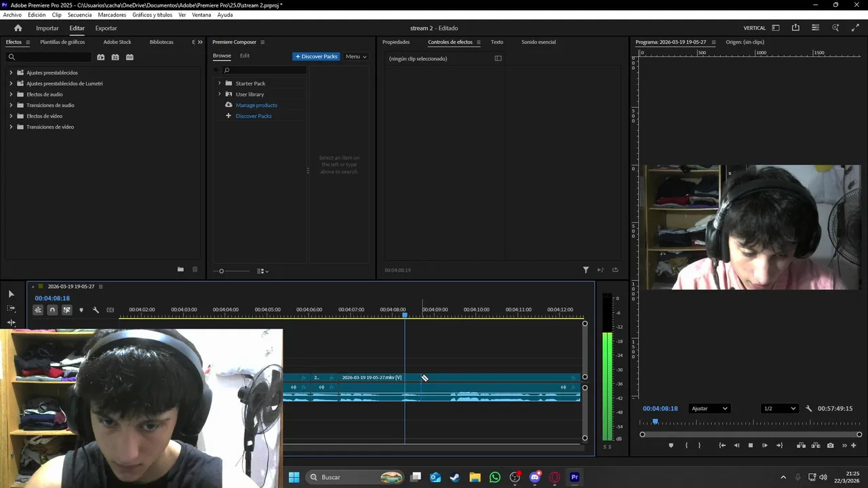Toggle Insert sequences as nests
Screen dimensions: 868x488
click(38, 310)
